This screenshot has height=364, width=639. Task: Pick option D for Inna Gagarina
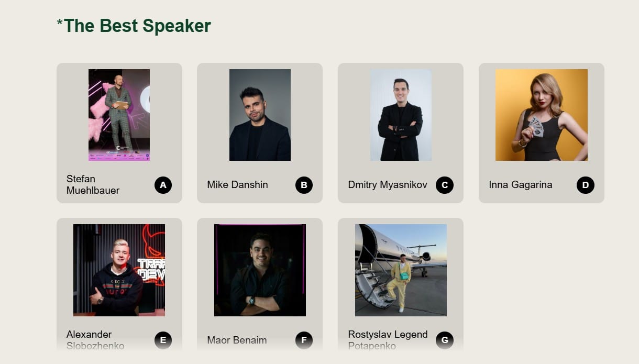click(x=586, y=185)
